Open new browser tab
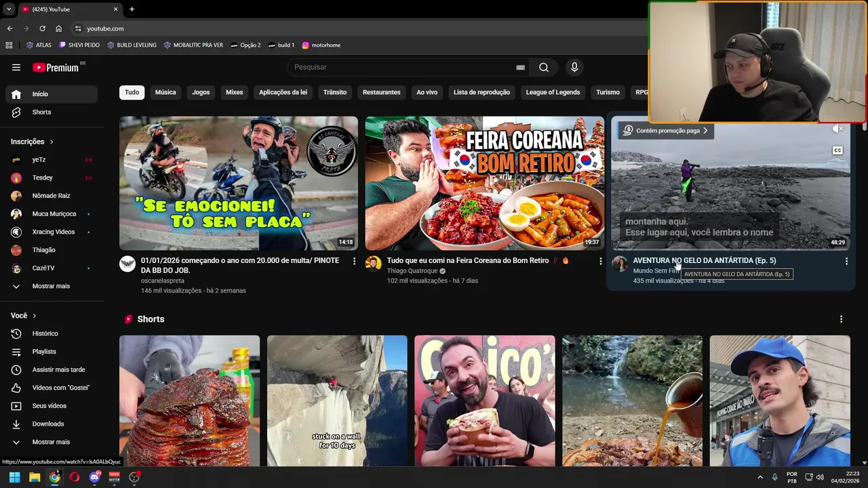The width and height of the screenshot is (868, 488). (x=132, y=9)
